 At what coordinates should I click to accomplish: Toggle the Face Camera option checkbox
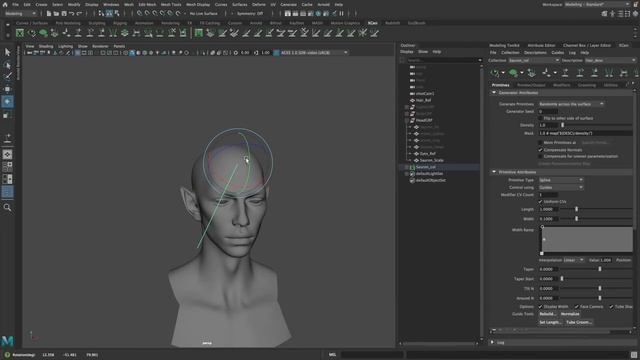[x=577, y=307]
